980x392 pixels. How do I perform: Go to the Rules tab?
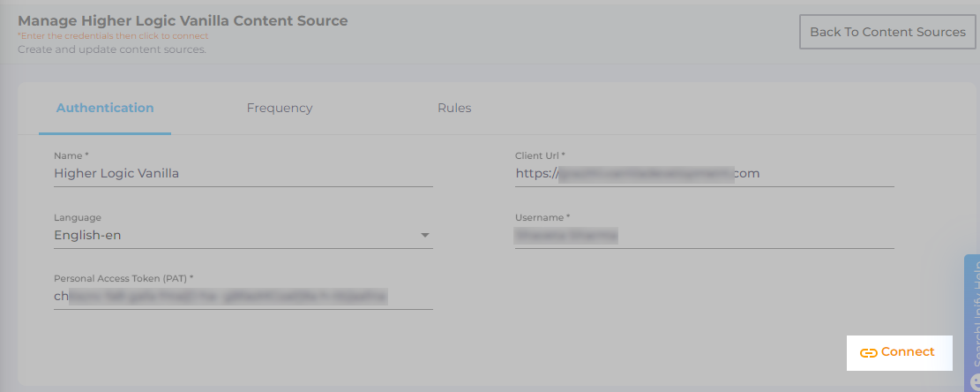(454, 108)
